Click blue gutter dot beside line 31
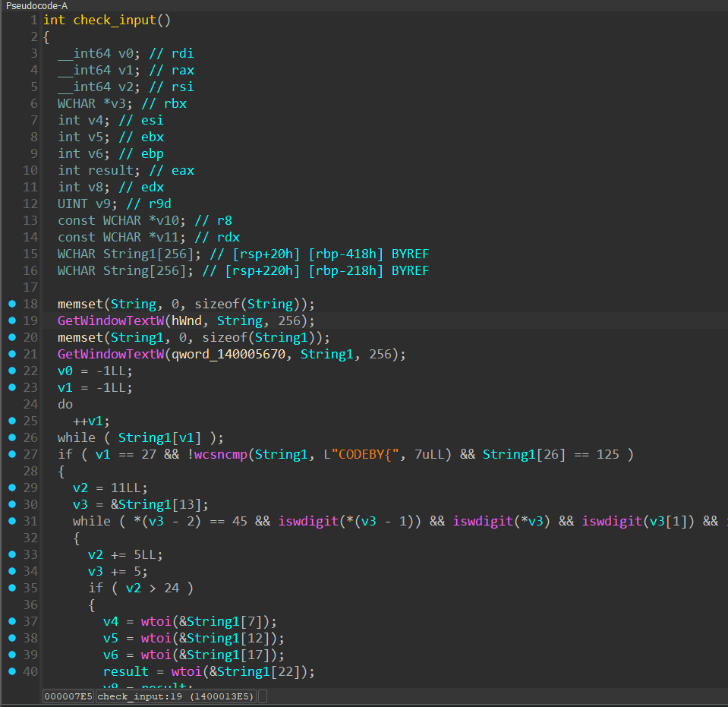The width and height of the screenshot is (728, 707). (x=11, y=521)
